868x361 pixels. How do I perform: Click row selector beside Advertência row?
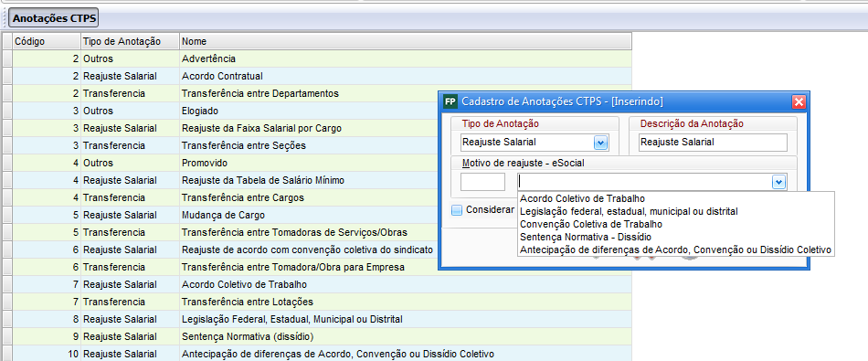click(x=6, y=58)
